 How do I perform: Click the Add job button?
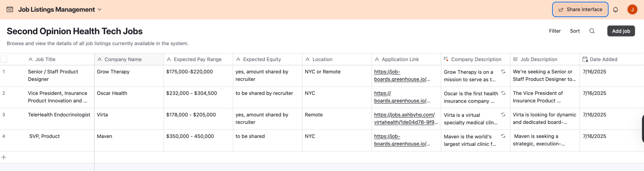[621, 31]
